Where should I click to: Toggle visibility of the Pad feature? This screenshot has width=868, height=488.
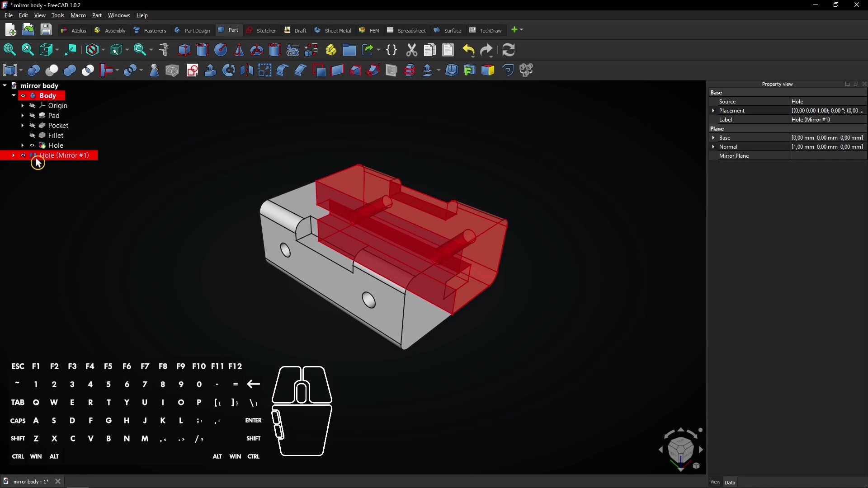(x=32, y=115)
